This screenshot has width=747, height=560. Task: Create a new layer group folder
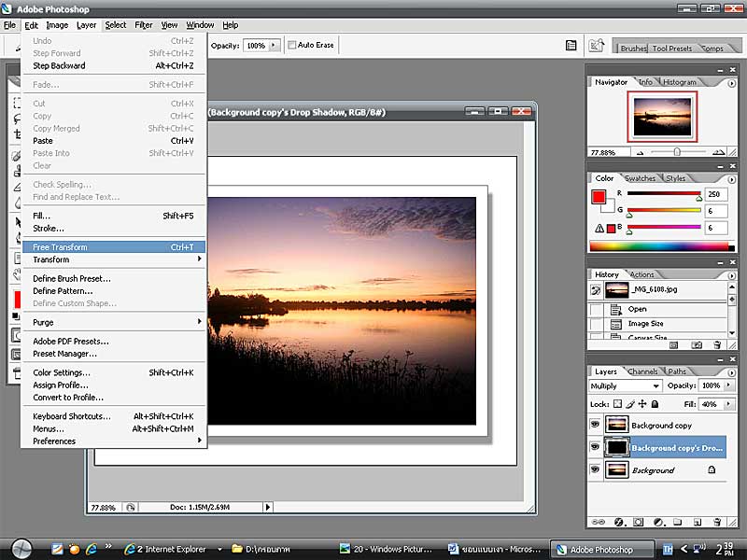(x=678, y=523)
